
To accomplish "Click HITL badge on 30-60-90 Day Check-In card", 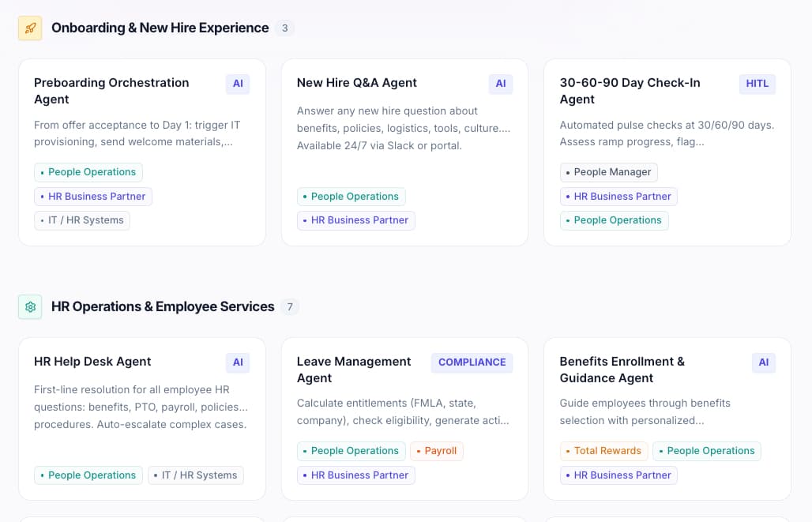I will pos(757,84).
